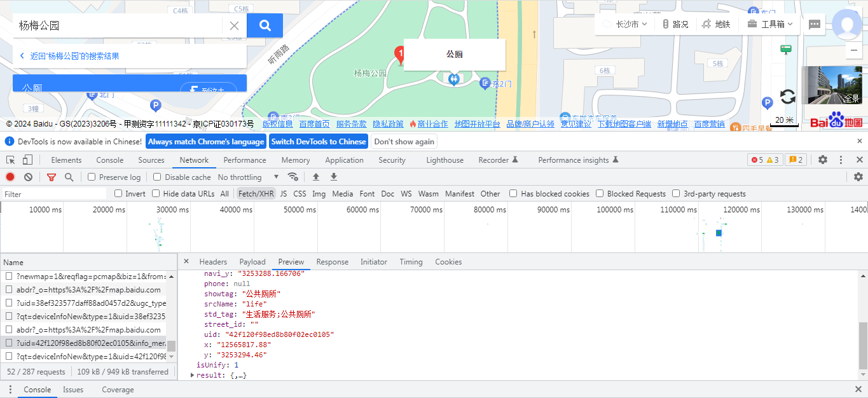Open the Headers tab of the request
Image resolution: width=868 pixels, height=398 pixels.
213,262
